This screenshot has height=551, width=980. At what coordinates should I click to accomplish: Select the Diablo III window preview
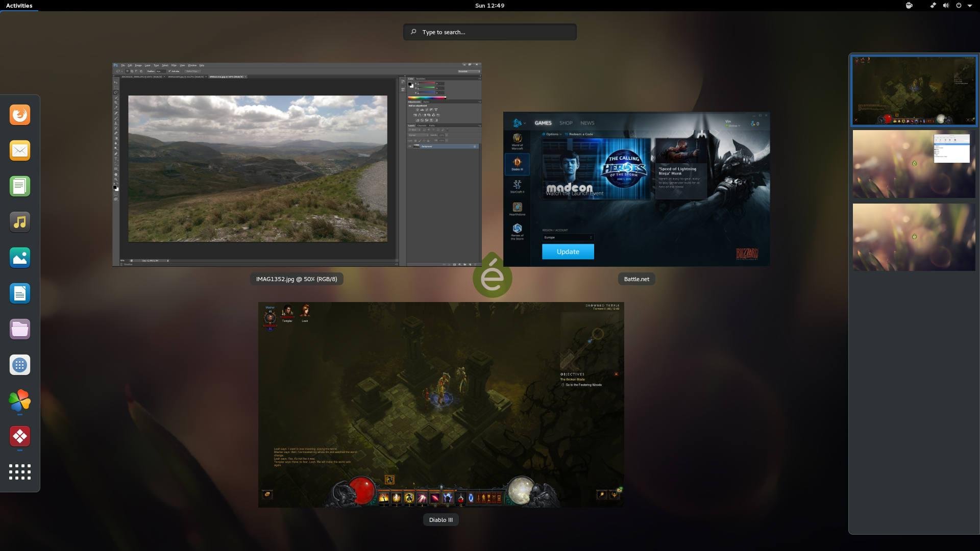pyautogui.click(x=441, y=405)
